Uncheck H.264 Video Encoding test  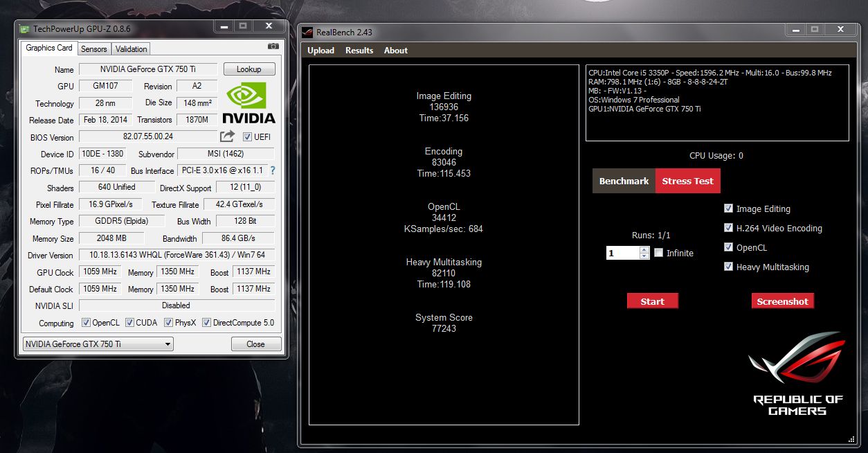[x=728, y=228]
